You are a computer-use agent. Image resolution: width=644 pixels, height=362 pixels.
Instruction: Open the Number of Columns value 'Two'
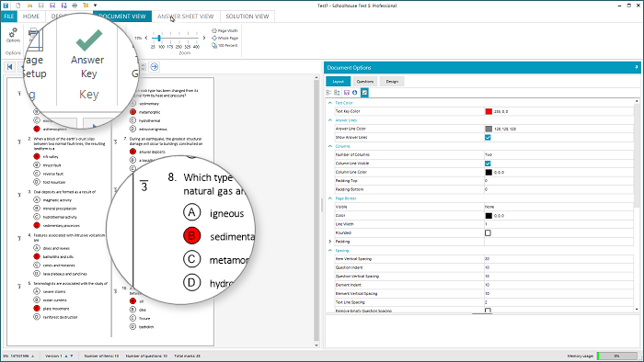point(558,154)
